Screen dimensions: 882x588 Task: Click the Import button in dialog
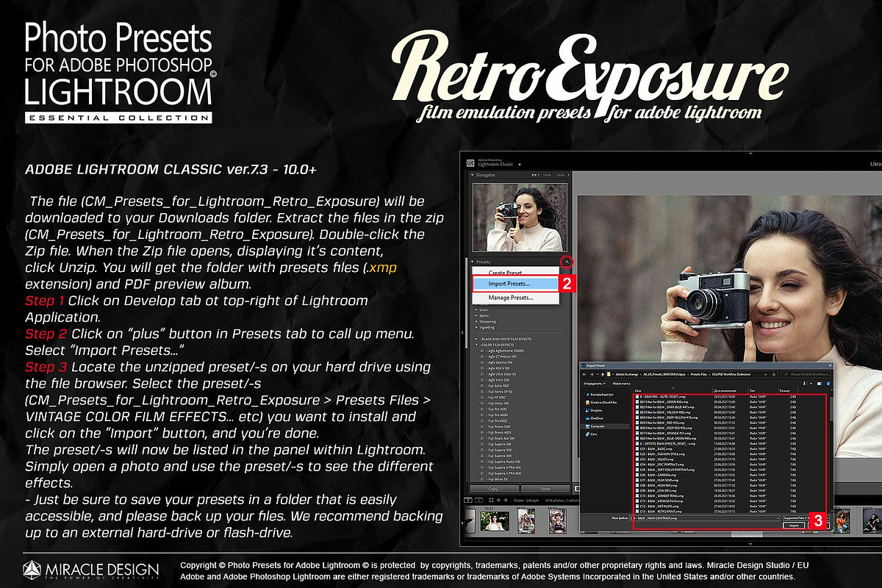[x=794, y=526]
